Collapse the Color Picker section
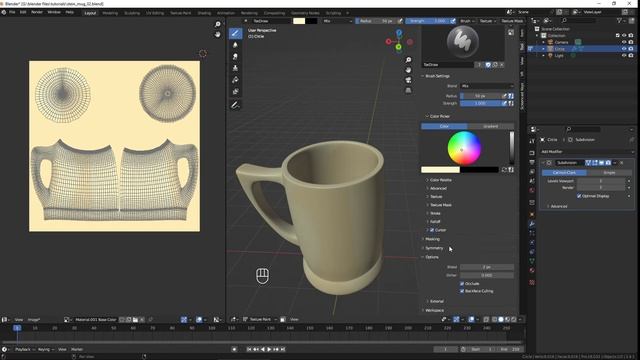This screenshot has height=360, width=640. click(x=439, y=116)
